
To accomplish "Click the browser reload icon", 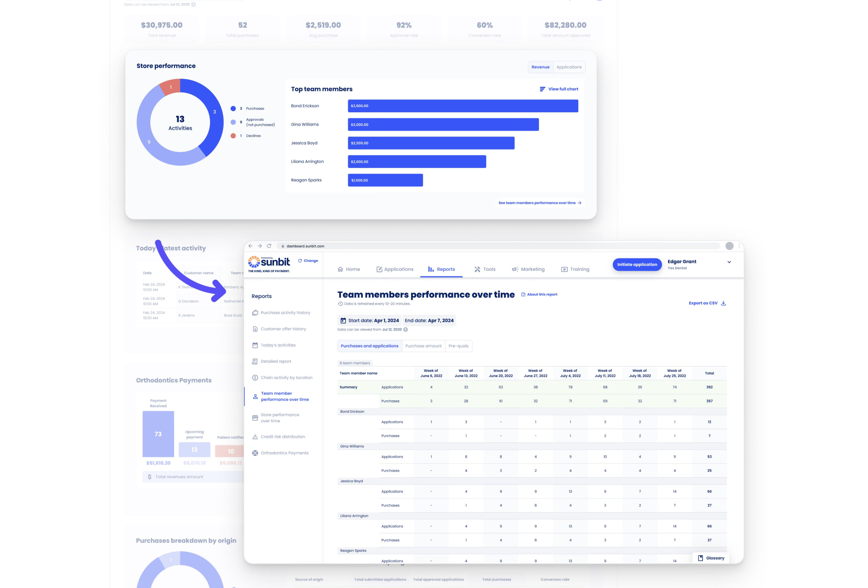I will tap(269, 246).
